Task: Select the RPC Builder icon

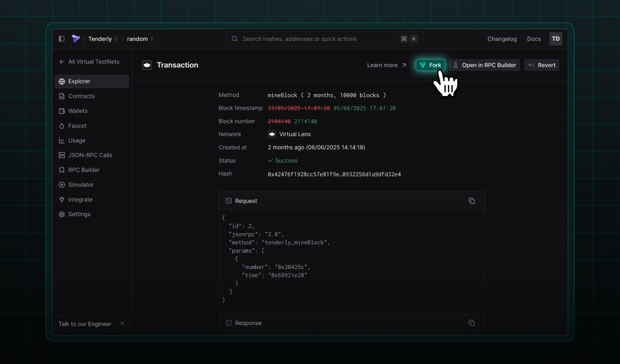Action: [62, 170]
